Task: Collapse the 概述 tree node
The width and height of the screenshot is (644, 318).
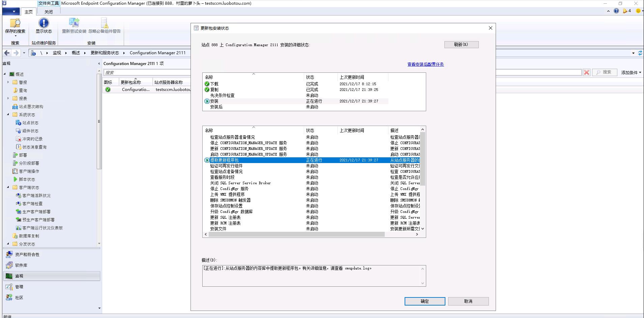Action: tap(5, 74)
